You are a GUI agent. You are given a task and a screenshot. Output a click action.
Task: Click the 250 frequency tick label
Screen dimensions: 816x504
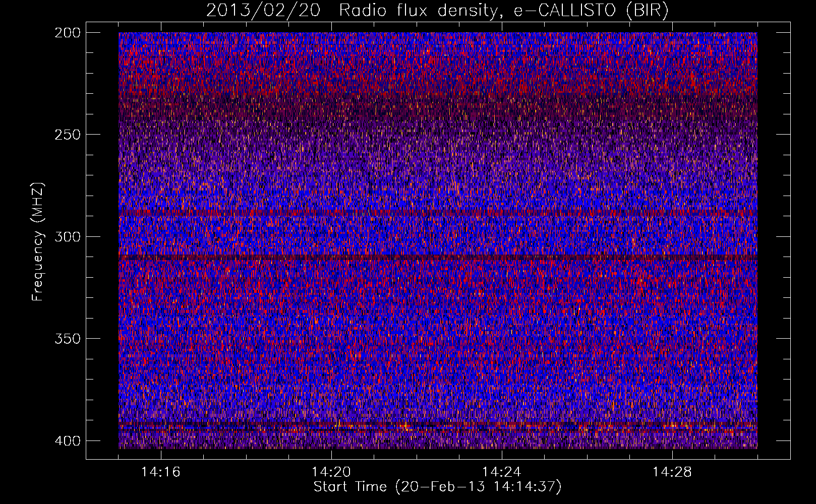[67, 135]
